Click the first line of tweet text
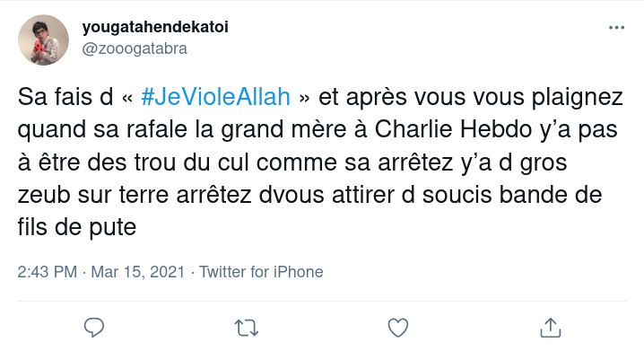Viewport: 644px width, 351px height. click(x=320, y=98)
